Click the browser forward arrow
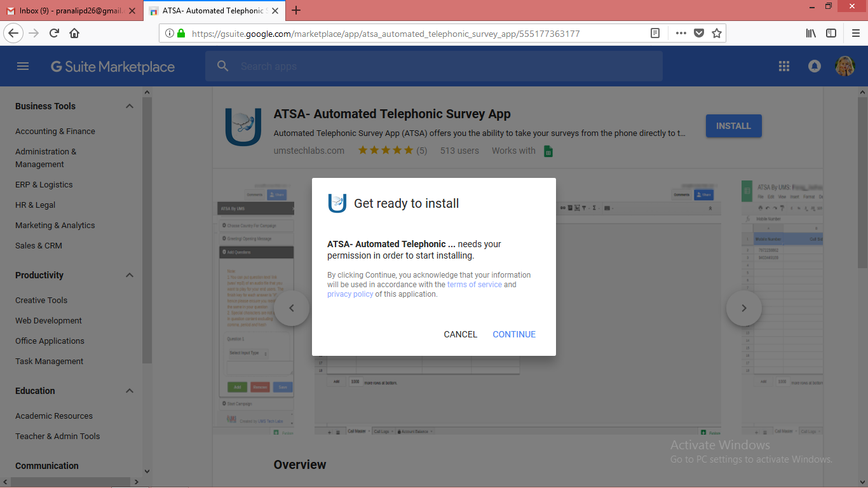The image size is (868, 488). [34, 33]
